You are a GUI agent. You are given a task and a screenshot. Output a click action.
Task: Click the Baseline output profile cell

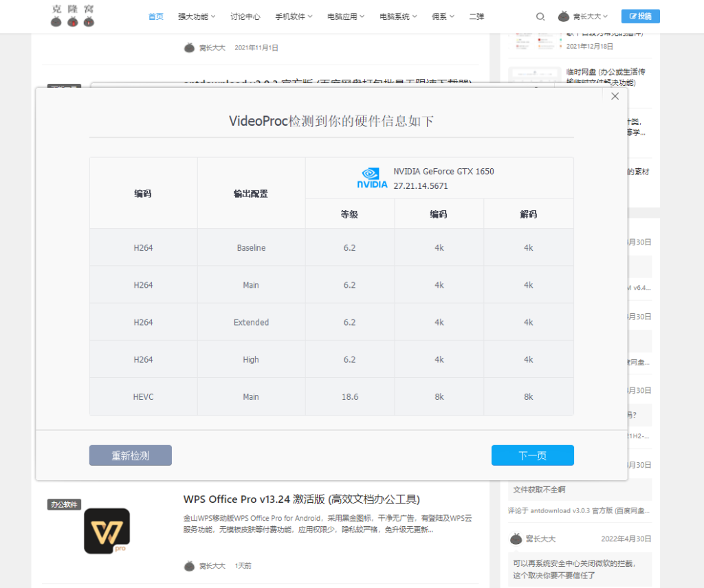point(251,247)
